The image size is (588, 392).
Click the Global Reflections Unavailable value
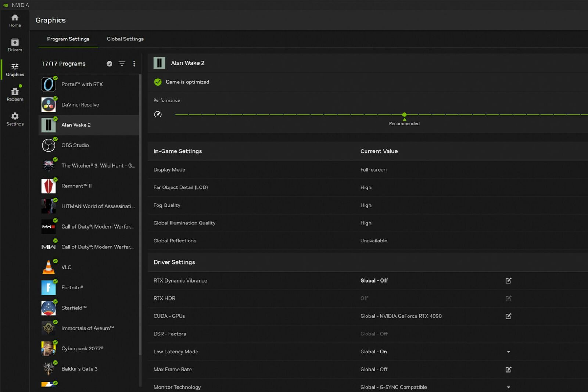tap(373, 241)
